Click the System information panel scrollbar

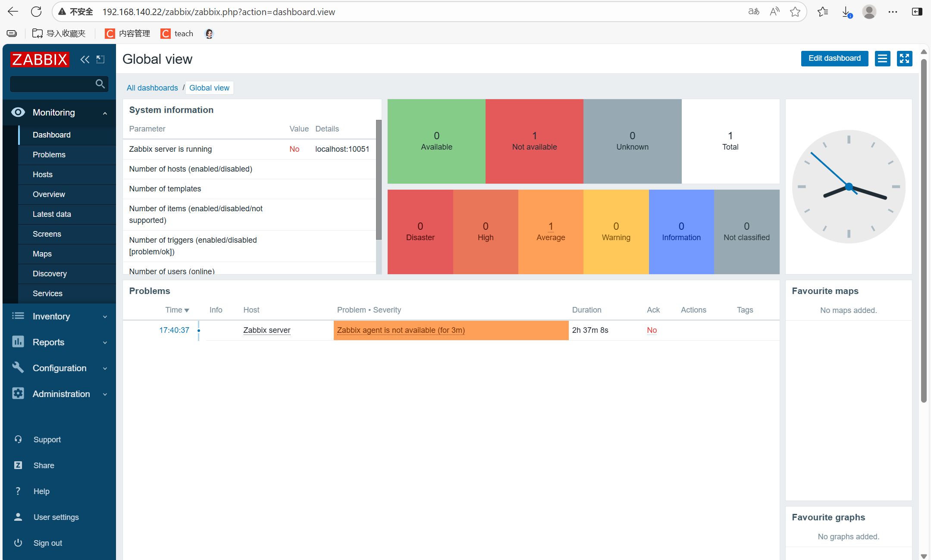379,179
